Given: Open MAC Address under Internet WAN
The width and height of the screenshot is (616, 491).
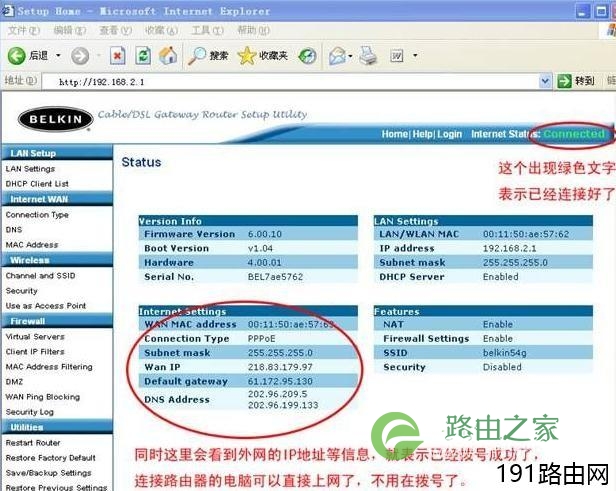Looking at the screenshot, I should [32, 245].
